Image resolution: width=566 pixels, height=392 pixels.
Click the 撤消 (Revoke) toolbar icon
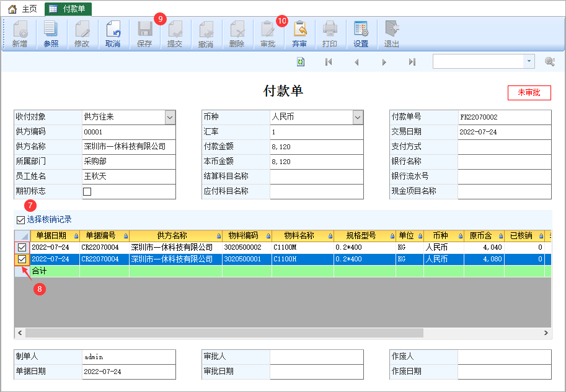coord(206,34)
